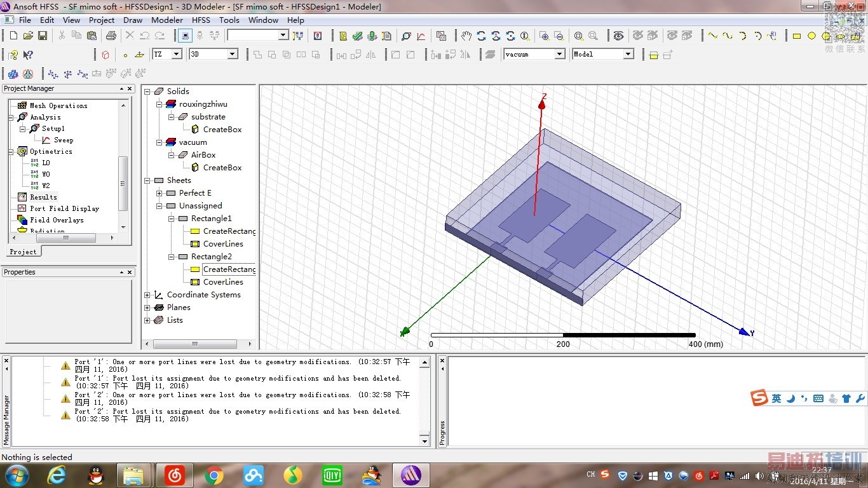
Task: Toggle object visibility with the eye icon
Action: [618, 36]
